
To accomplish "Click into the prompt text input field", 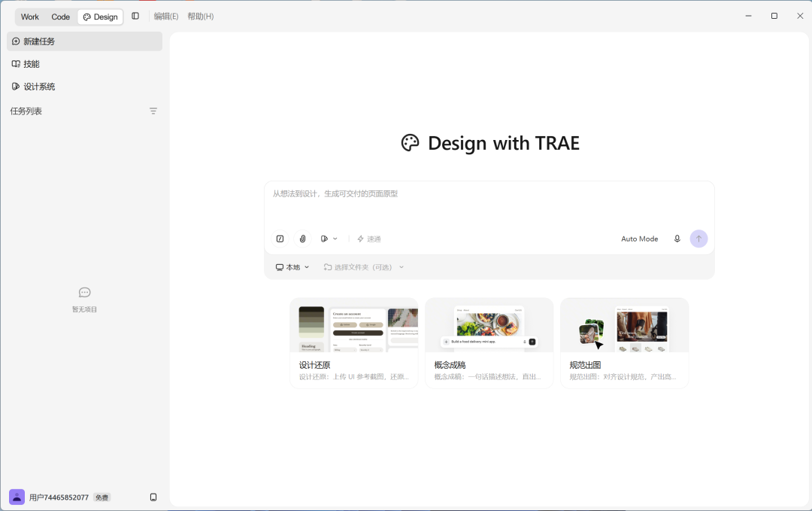I will click(489, 204).
